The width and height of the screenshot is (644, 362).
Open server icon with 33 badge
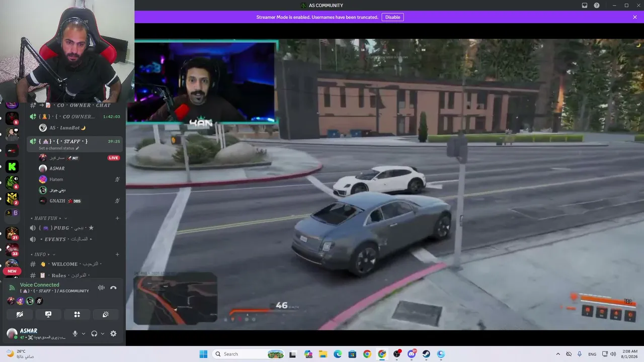point(12,249)
